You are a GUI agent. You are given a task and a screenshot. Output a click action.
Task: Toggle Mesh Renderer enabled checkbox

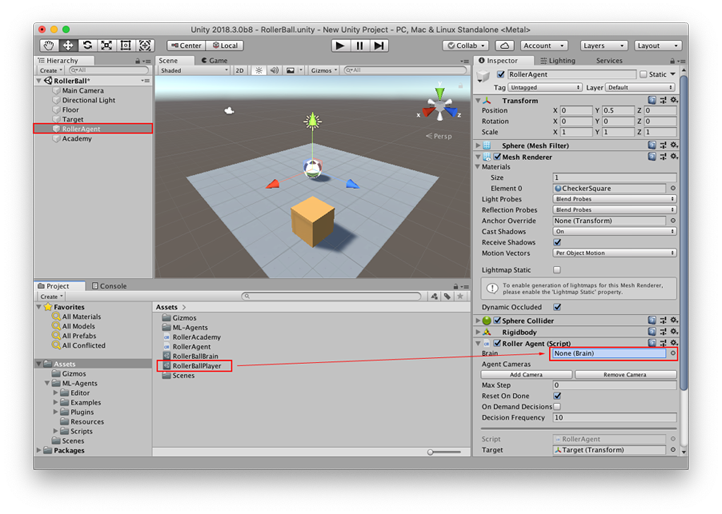pyautogui.click(x=497, y=157)
